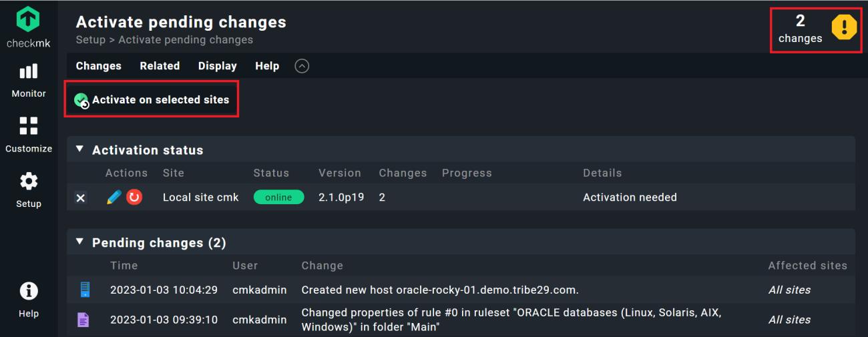Open the Customize sidebar menu
This screenshot has width=868, height=337.
pos(29,134)
